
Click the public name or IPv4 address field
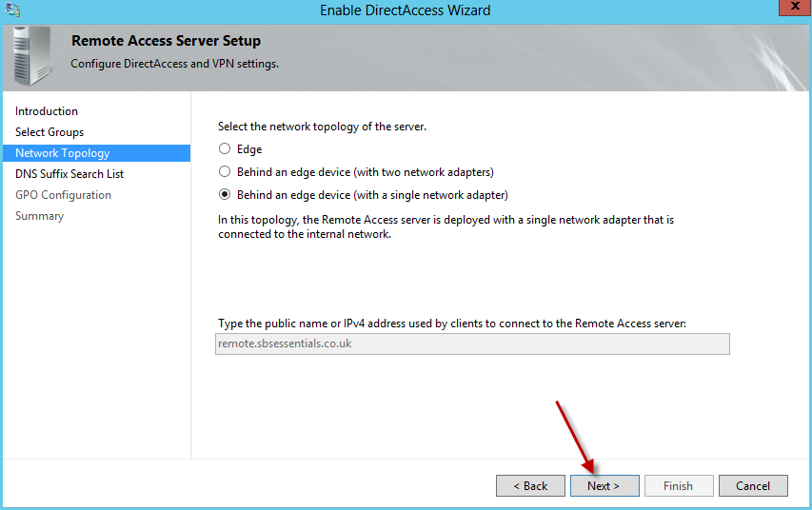[472, 343]
